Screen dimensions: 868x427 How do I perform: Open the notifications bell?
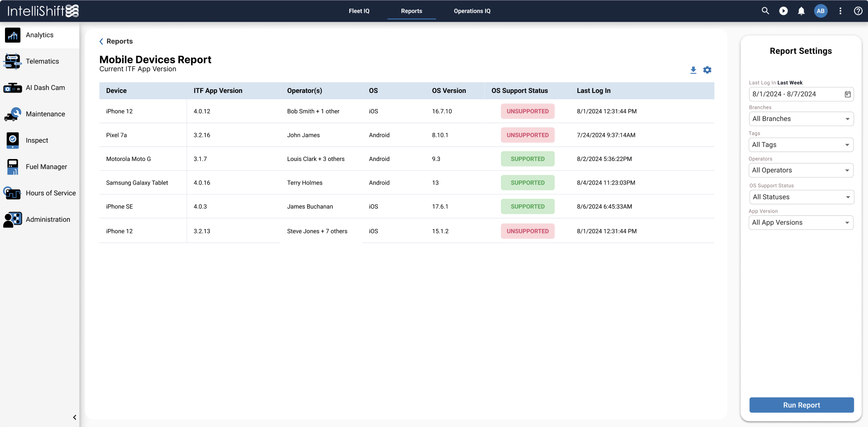[801, 11]
